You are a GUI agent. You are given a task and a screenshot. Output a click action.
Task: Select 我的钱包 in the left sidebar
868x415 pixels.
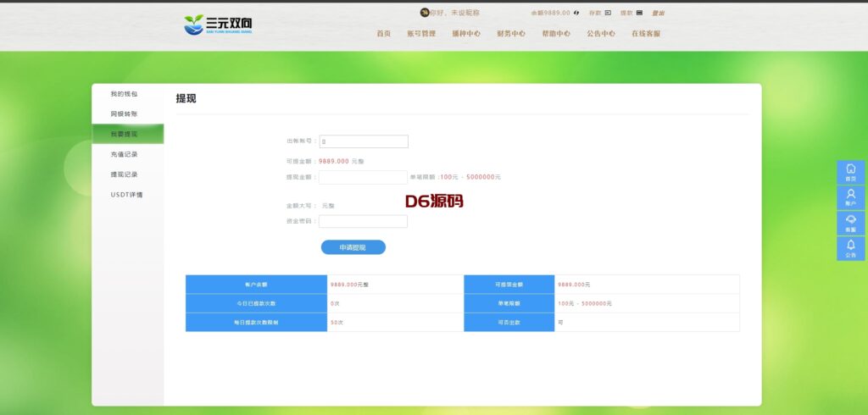coord(124,94)
